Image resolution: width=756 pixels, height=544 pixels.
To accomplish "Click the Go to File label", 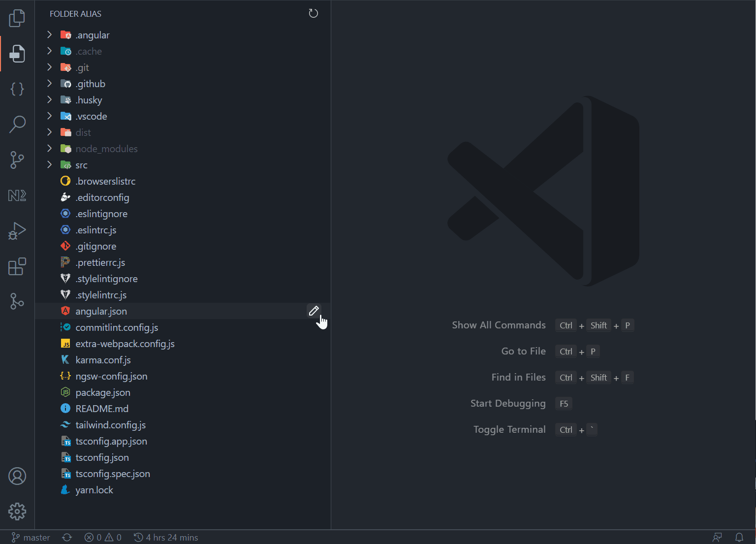I will pos(523,351).
